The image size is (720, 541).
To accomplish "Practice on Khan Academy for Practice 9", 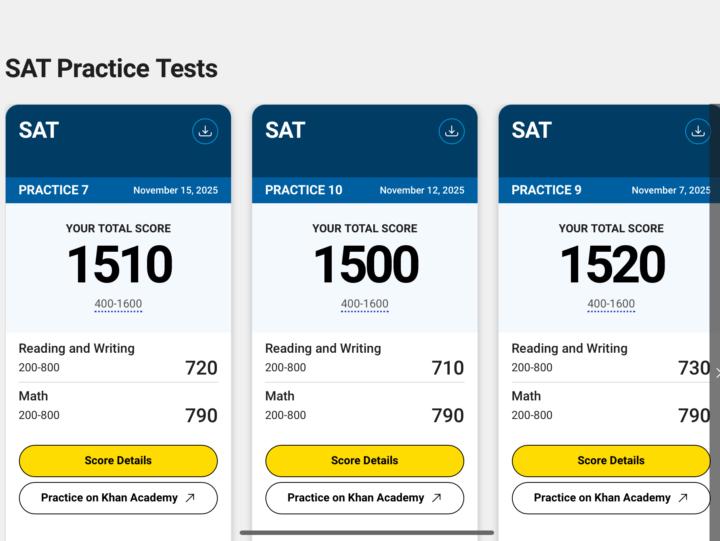I will [602, 498].
